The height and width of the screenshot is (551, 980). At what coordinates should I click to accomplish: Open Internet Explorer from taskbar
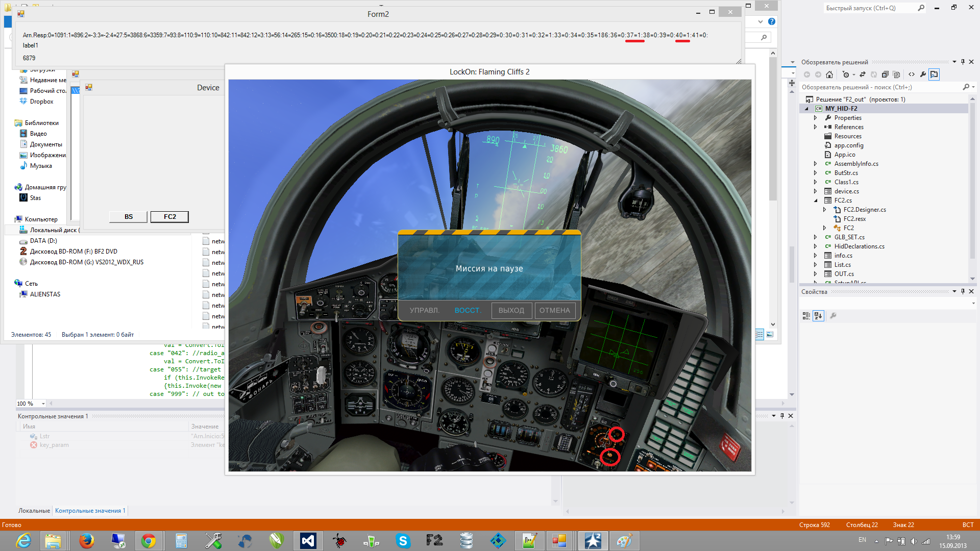[23, 540]
